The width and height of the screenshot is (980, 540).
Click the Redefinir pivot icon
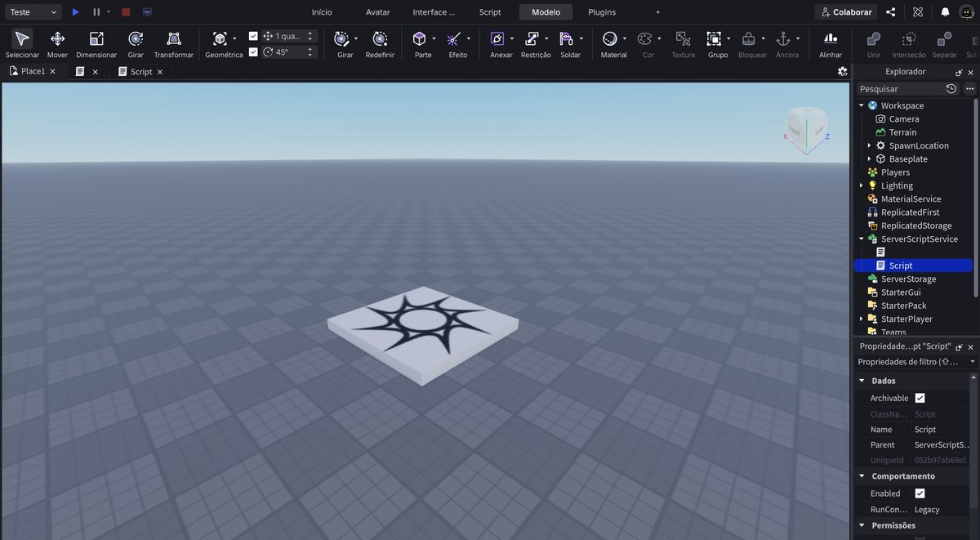point(380,38)
